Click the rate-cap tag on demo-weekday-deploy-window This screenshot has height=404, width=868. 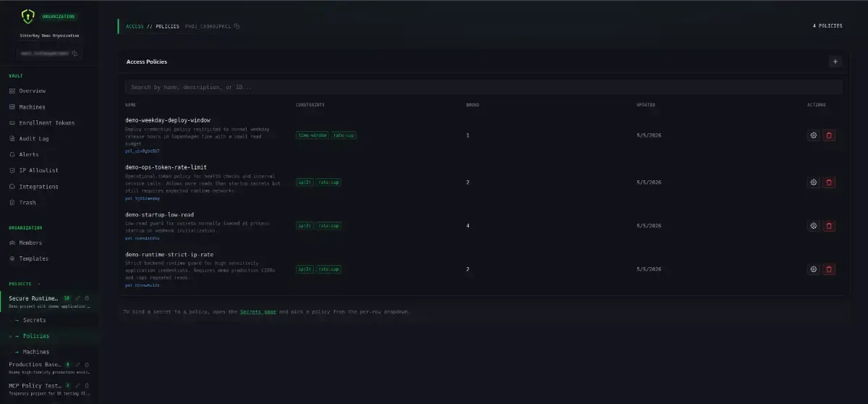344,135
